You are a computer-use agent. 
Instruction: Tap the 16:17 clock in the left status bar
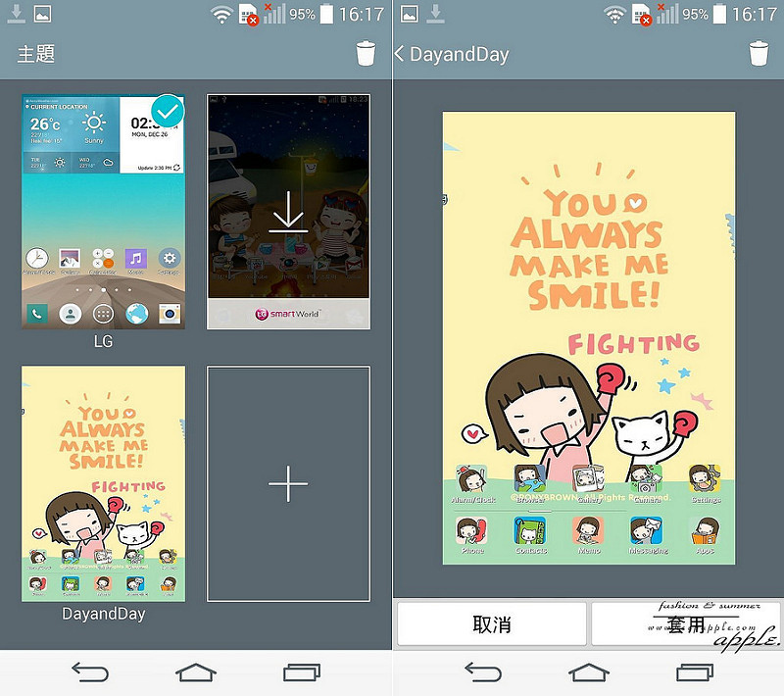[362, 14]
